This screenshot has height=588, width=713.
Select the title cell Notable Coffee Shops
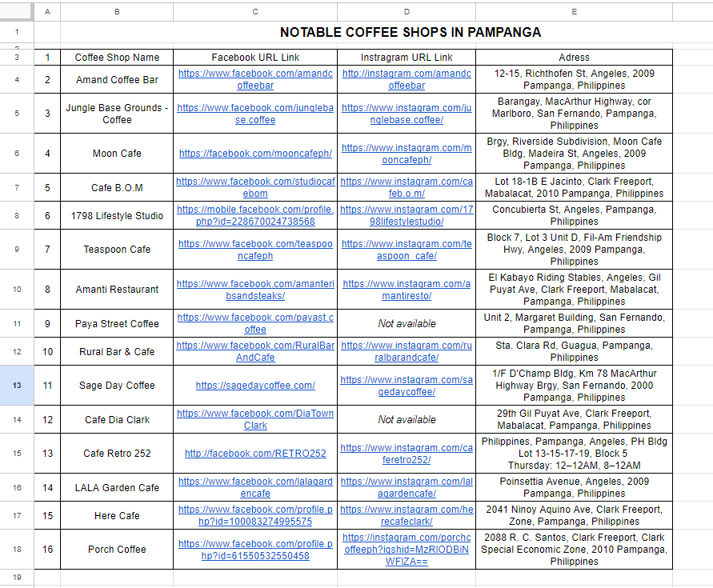[x=411, y=32]
